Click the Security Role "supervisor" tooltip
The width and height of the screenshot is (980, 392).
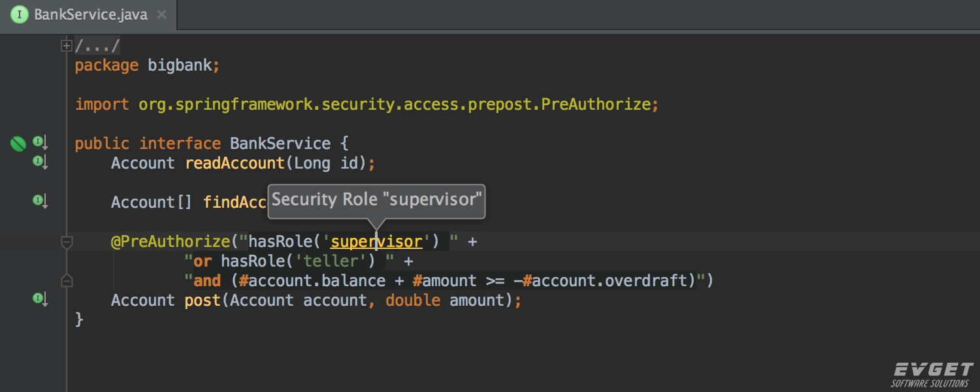[377, 200]
